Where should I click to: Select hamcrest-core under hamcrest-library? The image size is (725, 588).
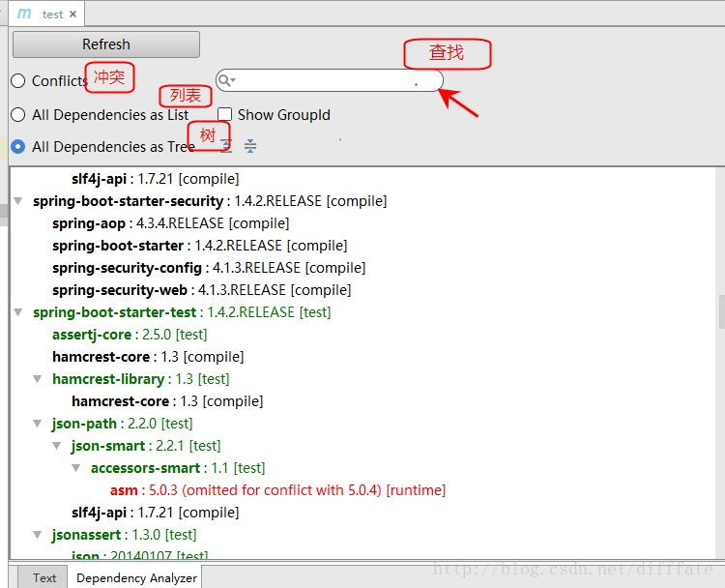click(167, 401)
